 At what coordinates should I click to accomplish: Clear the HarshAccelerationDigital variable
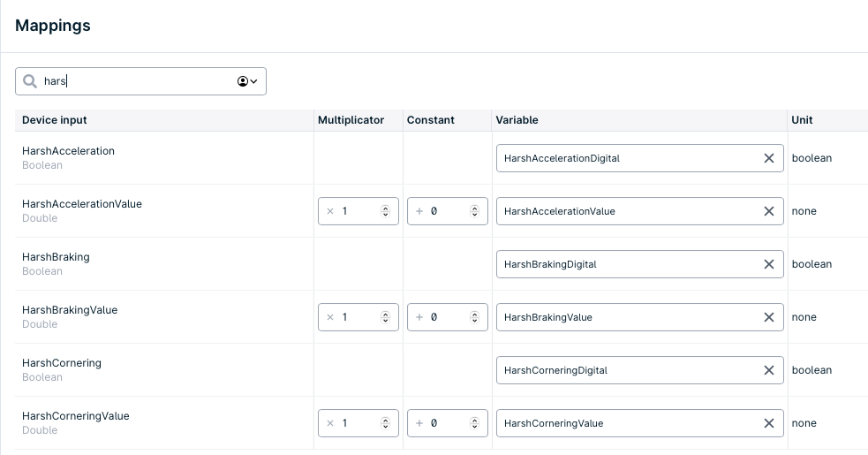click(769, 158)
